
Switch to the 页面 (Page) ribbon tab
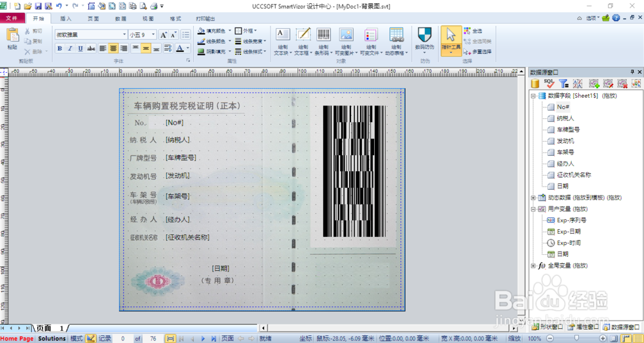93,19
